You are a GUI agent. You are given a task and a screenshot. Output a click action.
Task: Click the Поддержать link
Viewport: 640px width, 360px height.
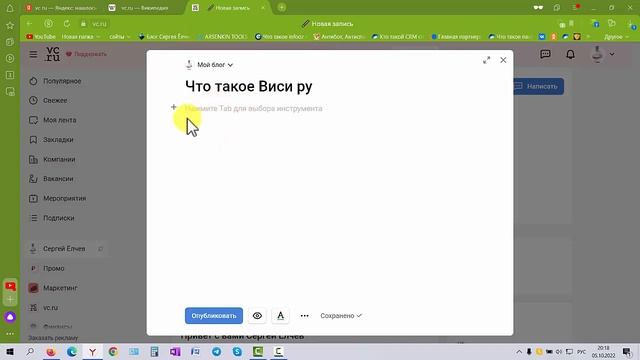pos(86,54)
